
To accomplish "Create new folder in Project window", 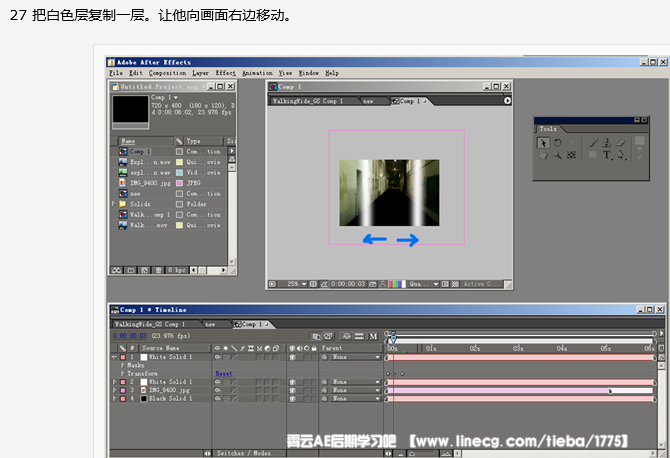I will pyautogui.click(x=131, y=270).
